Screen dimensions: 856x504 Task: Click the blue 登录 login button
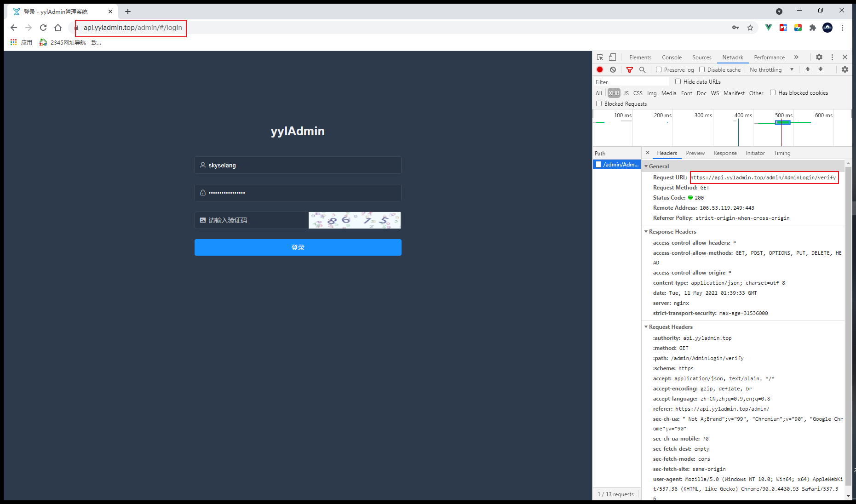[x=298, y=247]
